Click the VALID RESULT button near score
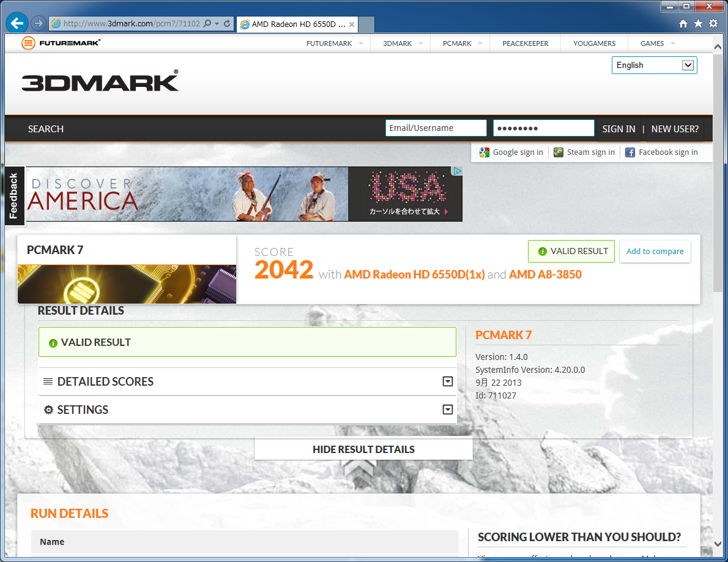 pos(571,251)
